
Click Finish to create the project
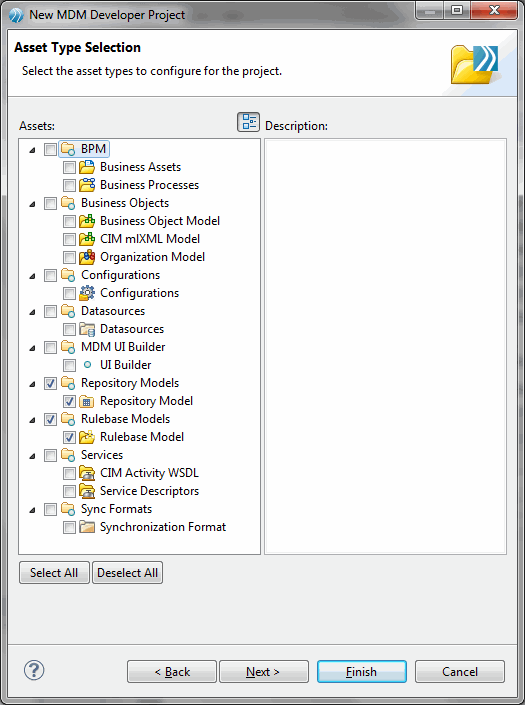pos(362,671)
